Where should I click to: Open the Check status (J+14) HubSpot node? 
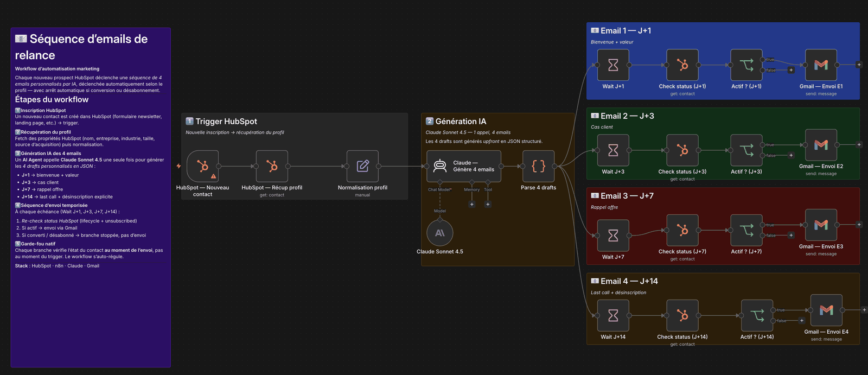682,315
